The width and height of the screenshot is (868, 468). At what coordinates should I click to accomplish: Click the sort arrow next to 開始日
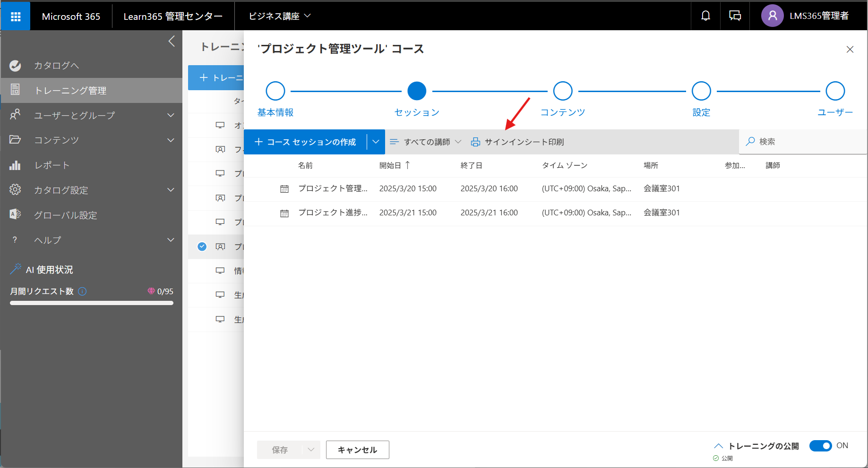[407, 165]
